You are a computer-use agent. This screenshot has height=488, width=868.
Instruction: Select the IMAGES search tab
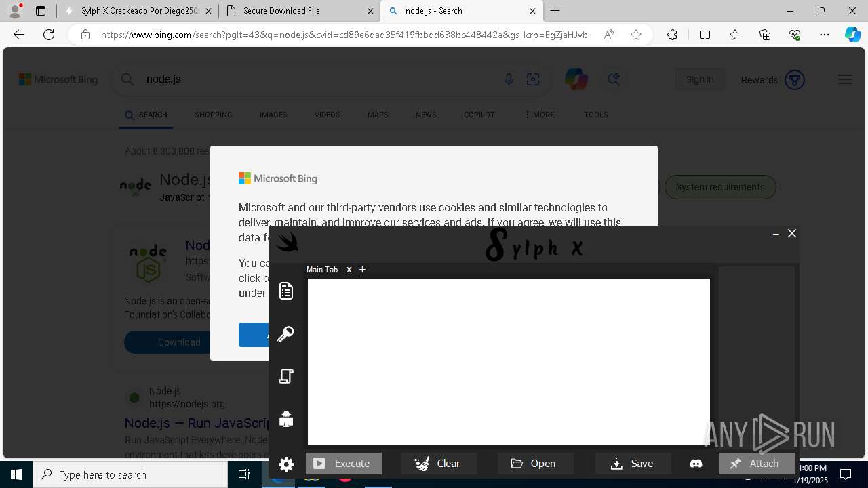273,115
